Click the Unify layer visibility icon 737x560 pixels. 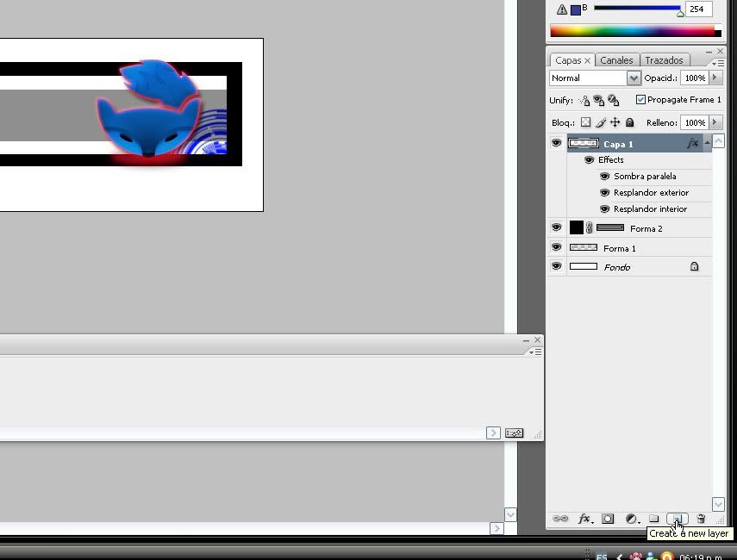(x=599, y=100)
